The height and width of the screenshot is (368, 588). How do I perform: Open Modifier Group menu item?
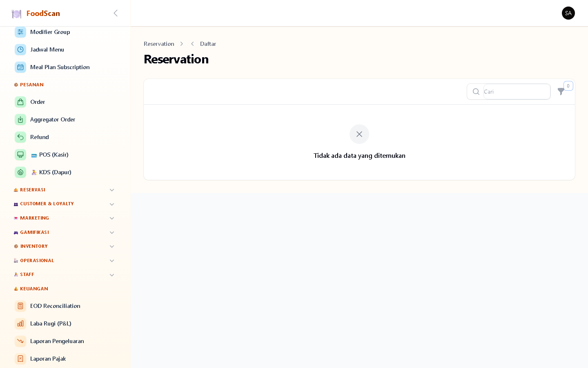65,32
